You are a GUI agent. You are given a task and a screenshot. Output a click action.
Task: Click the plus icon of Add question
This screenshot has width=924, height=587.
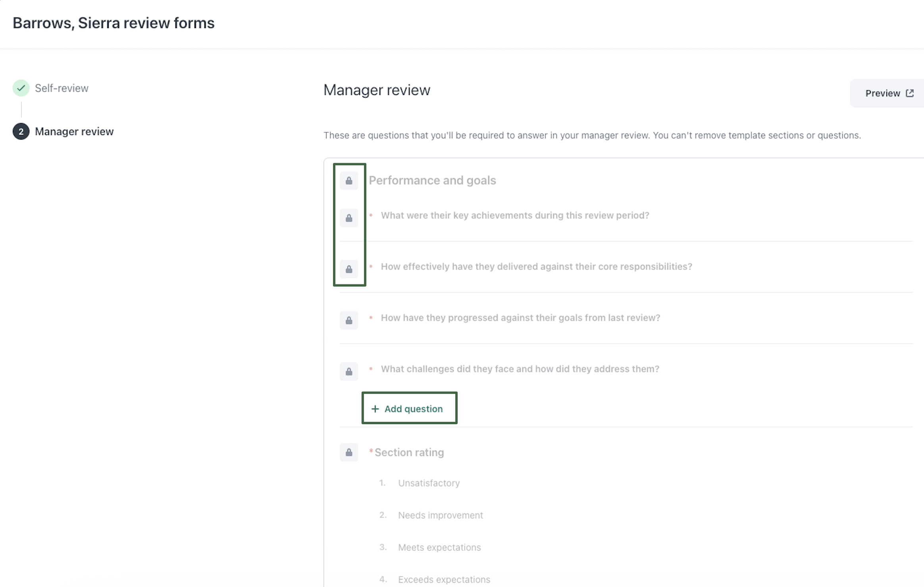(x=375, y=409)
